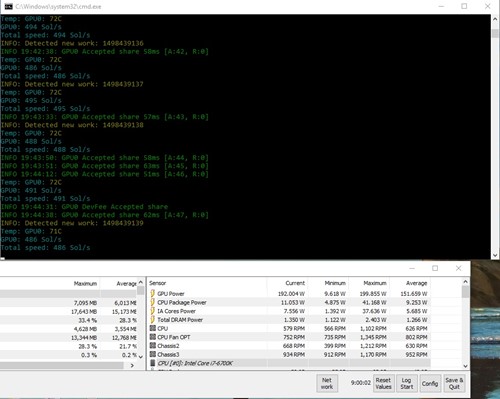
Task: Open the Network button in HWiNFO
Action: click(x=327, y=383)
